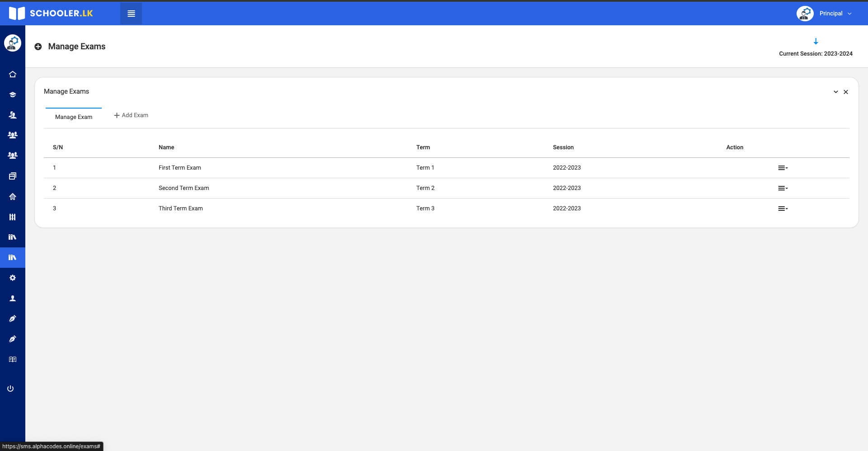The image size is (868, 451).
Task: Select the highlighted books icon in sidebar
Action: coord(13,257)
